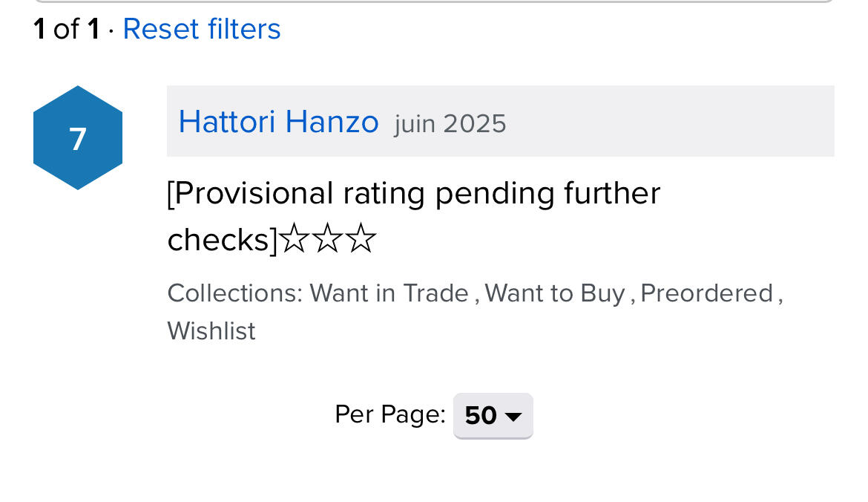Image resolution: width=868 pixels, height=502 pixels.
Task: Click the gray header bar beside the date
Action: (668, 122)
